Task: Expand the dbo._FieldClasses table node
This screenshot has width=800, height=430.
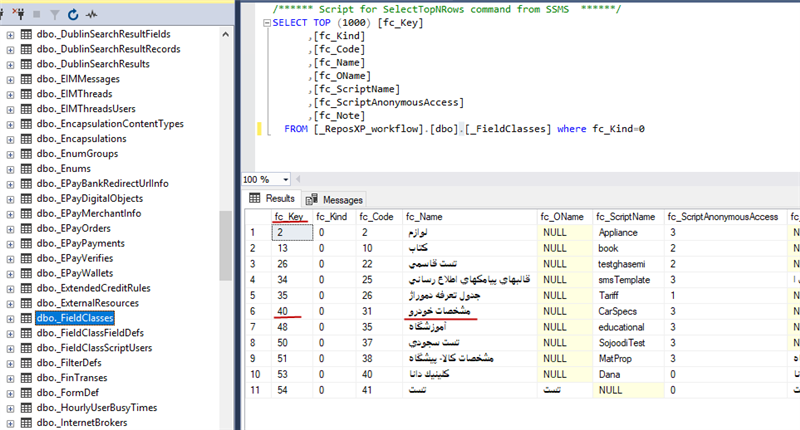Action: point(10,318)
